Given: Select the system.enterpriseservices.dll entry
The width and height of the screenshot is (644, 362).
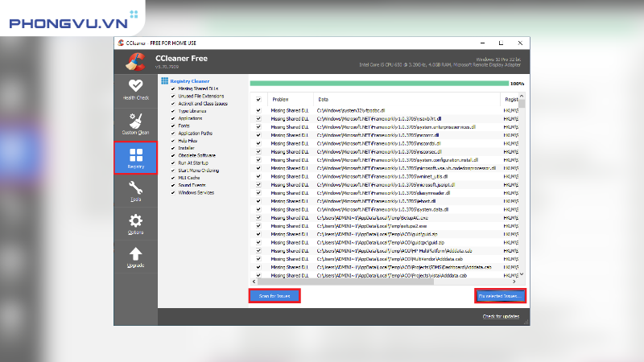Looking at the screenshot, I should coord(396,127).
